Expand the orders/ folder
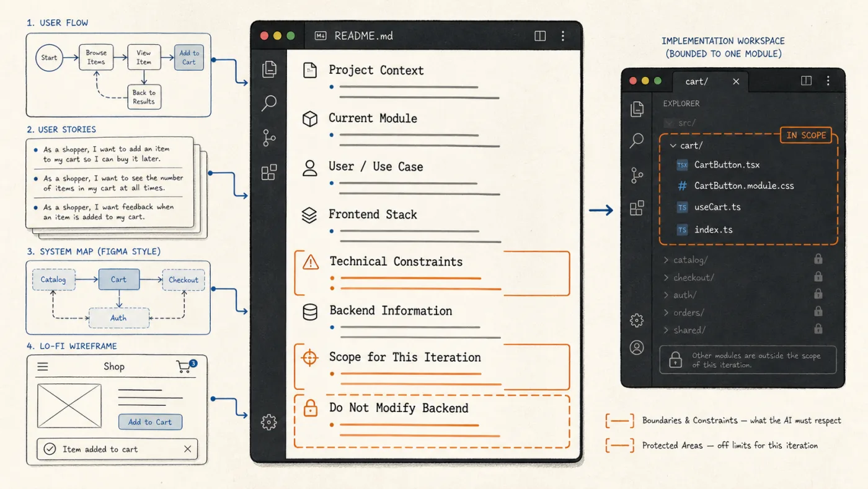 click(666, 312)
